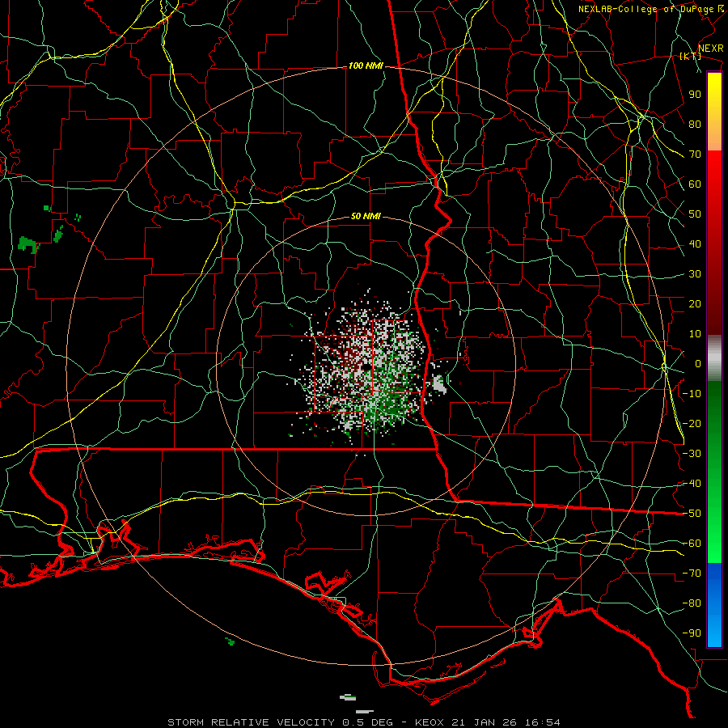Click the 16:54 timestamp
The height and width of the screenshot is (728, 728).
pos(543,722)
